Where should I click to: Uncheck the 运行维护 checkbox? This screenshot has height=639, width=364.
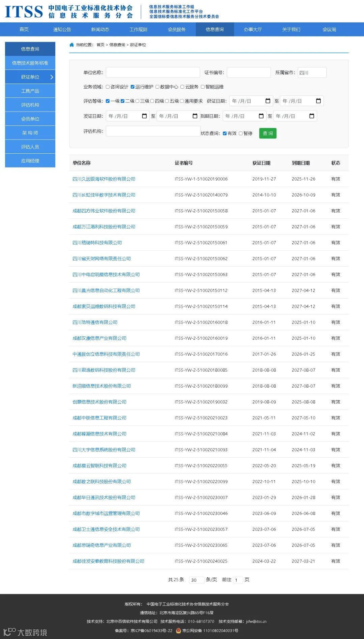(133, 87)
